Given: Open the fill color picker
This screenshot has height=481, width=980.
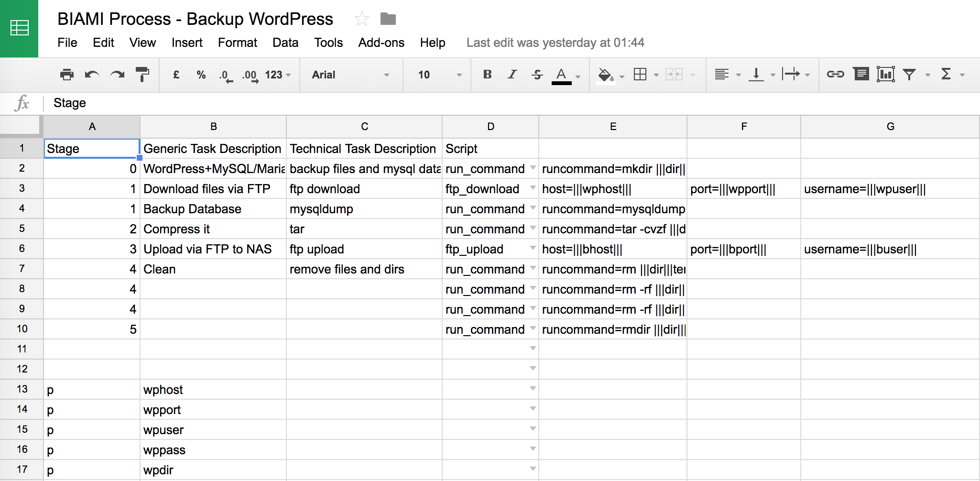Looking at the screenshot, I should [606, 75].
